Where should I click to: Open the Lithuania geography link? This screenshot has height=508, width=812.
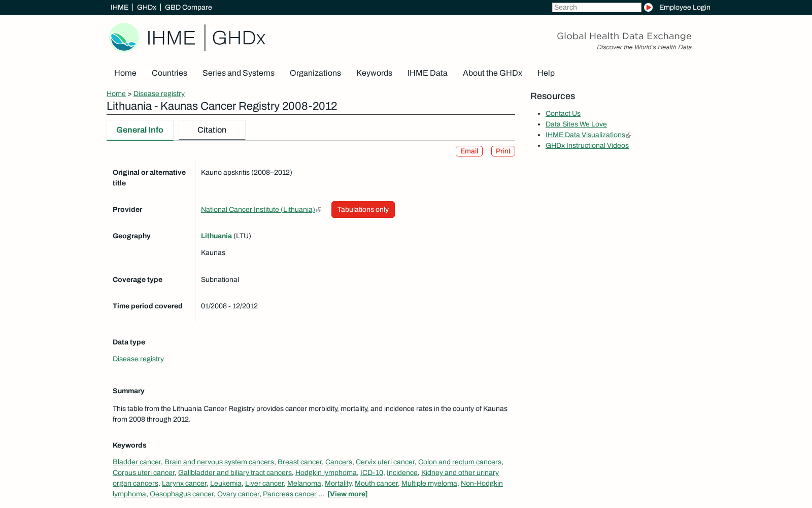pos(216,236)
